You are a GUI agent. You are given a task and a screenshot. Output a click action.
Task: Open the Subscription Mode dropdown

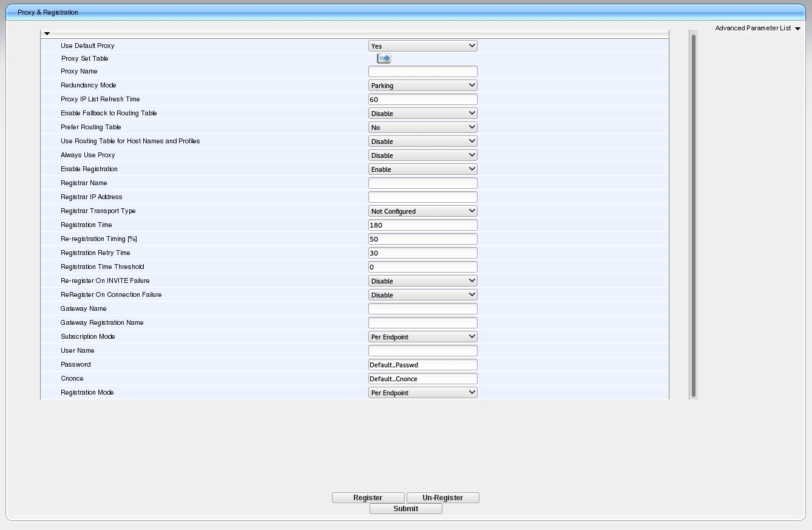[423, 336]
